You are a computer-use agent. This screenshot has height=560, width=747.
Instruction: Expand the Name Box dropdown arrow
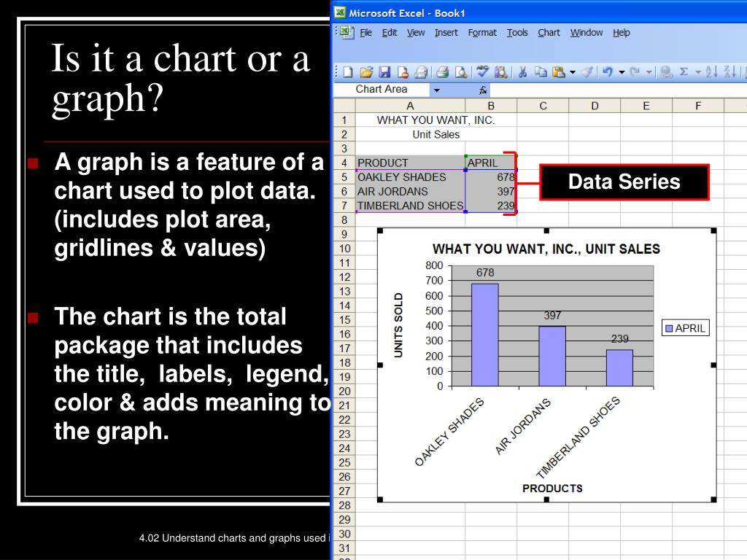tap(436, 90)
